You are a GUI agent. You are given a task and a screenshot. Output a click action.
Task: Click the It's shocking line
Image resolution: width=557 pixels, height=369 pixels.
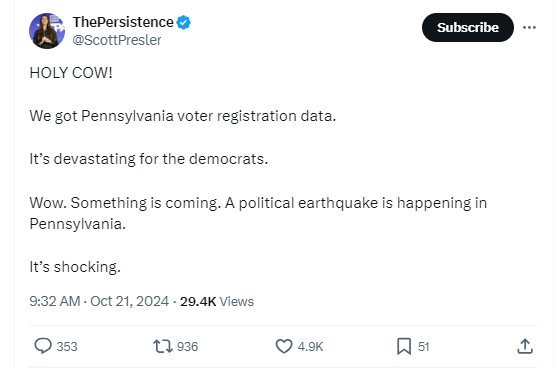point(75,267)
